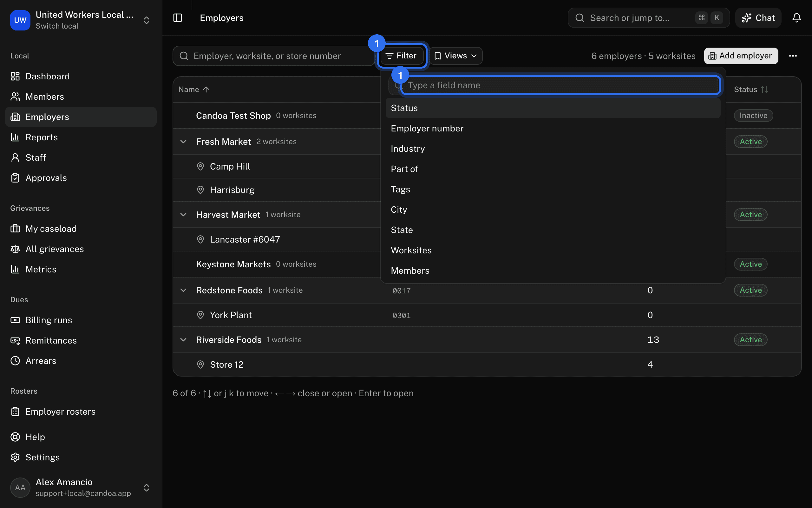
Task: Click the Camp Hill location pin
Action: (x=200, y=166)
